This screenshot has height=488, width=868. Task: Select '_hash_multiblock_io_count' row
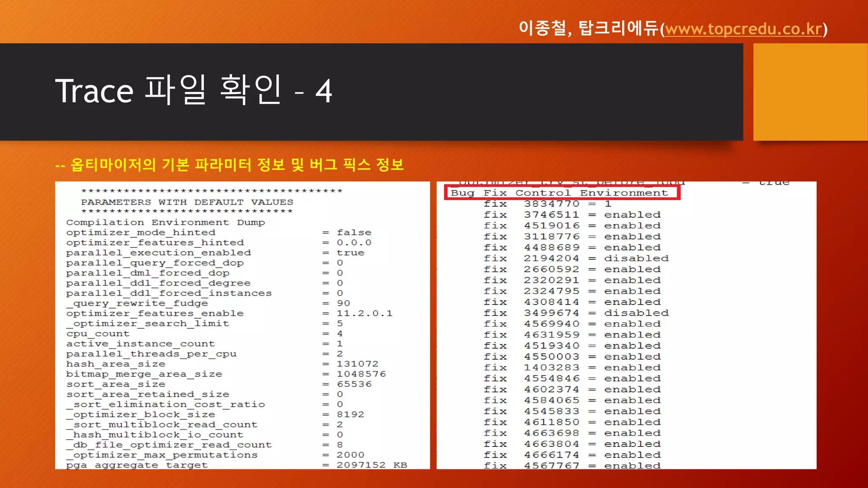point(205,435)
